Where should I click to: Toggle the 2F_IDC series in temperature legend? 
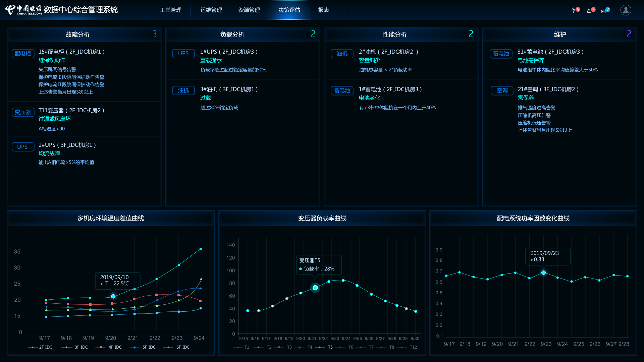point(40,347)
